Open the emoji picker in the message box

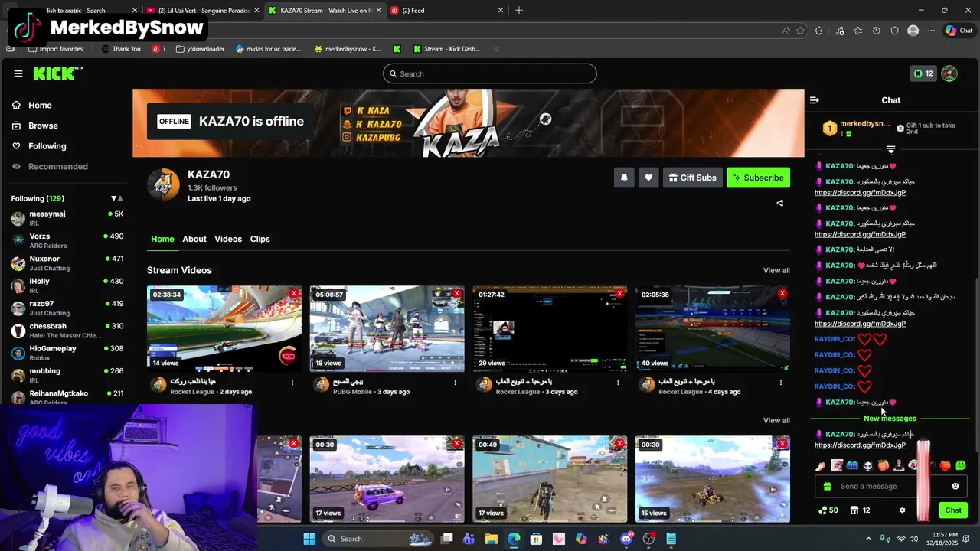coord(955,486)
